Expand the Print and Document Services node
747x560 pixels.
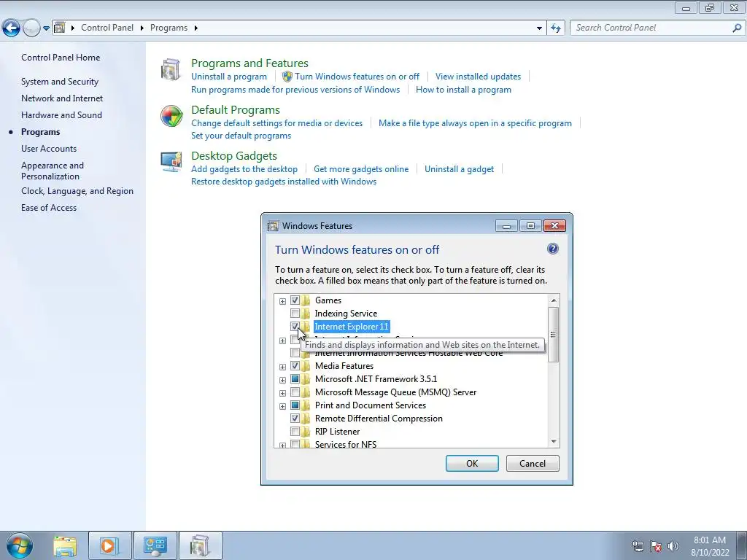(x=282, y=406)
